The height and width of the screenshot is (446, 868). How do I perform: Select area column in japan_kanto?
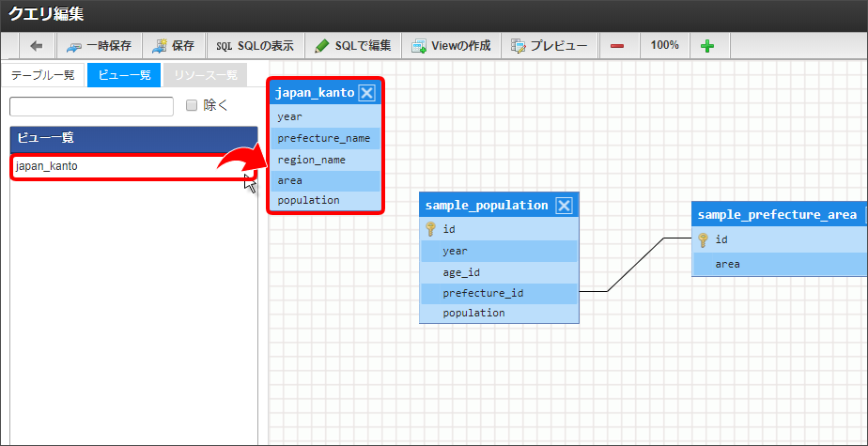click(326, 181)
